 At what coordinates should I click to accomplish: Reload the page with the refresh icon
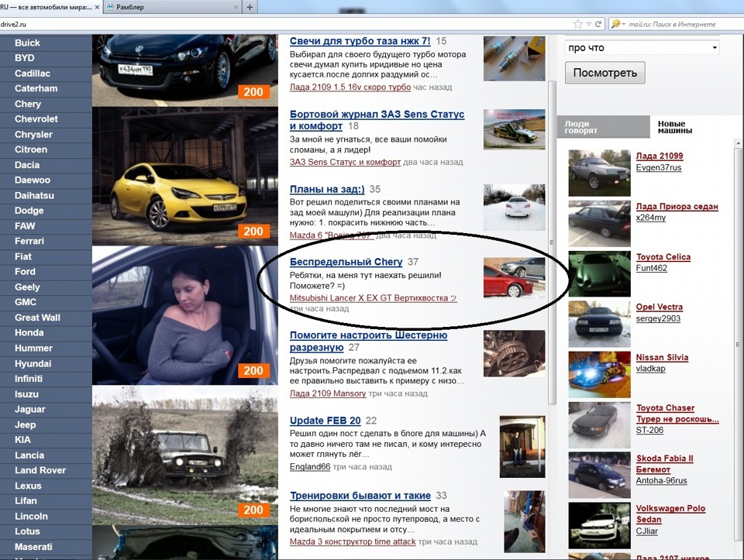pos(598,24)
